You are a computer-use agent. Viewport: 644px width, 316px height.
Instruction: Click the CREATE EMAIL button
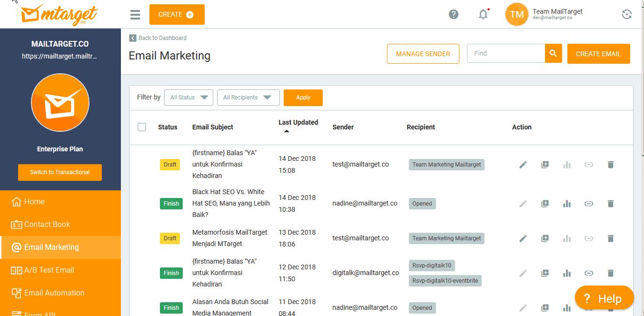[599, 54]
